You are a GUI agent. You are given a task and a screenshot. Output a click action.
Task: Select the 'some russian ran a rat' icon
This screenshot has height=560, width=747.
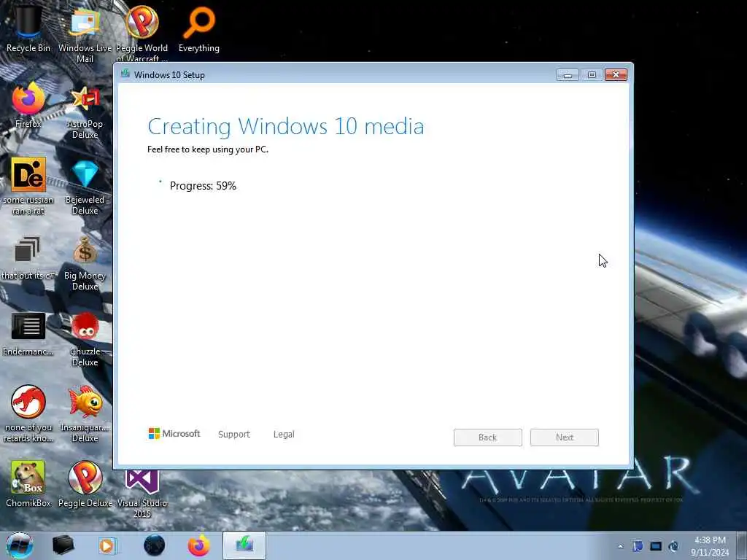(28, 186)
